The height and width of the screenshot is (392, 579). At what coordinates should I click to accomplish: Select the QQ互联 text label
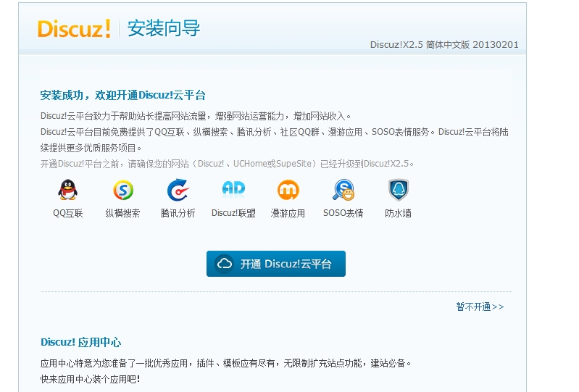pyautogui.click(x=68, y=213)
